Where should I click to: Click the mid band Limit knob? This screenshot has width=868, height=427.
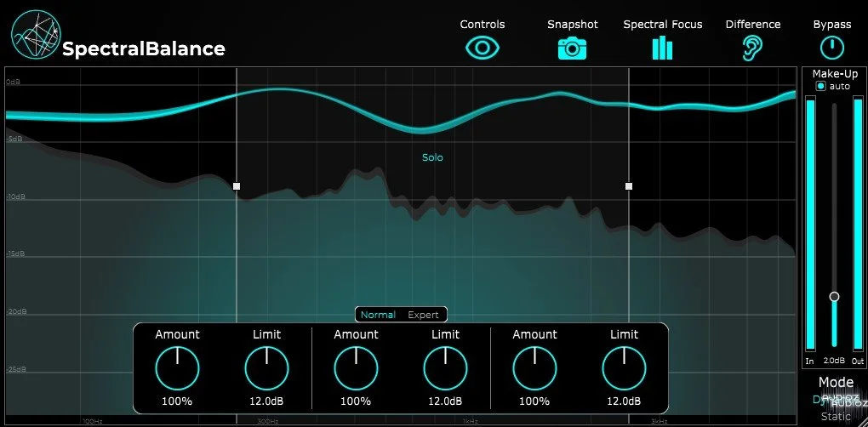[446, 368]
